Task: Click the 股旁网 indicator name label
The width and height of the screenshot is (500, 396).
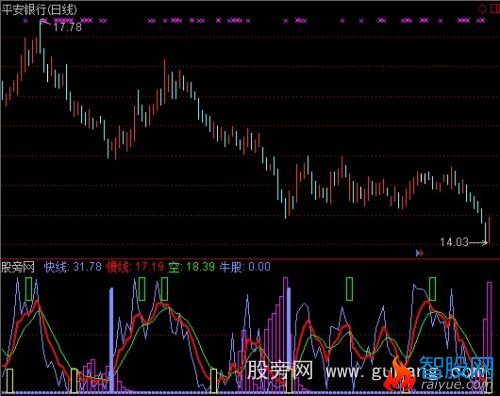Action: (x=18, y=267)
